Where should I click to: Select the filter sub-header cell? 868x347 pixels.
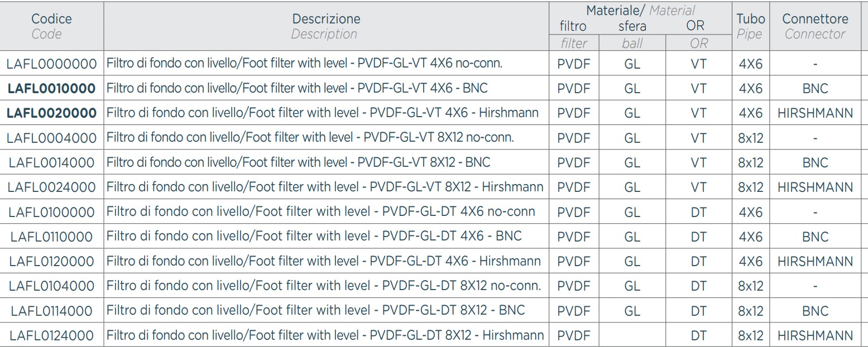573,44
